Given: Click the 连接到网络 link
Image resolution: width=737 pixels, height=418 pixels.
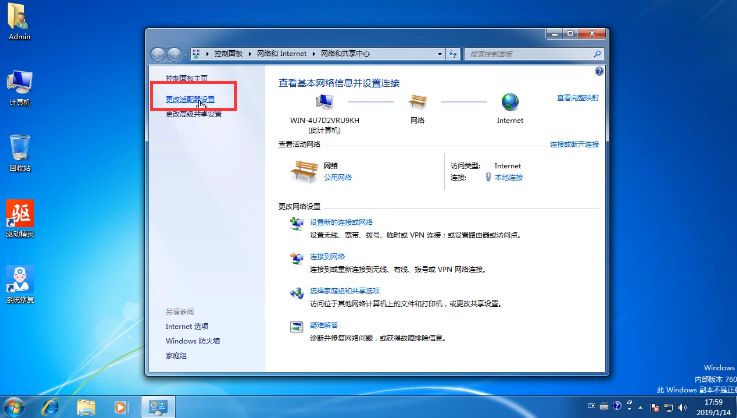Looking at the screenshot, I should click(328, 256).
